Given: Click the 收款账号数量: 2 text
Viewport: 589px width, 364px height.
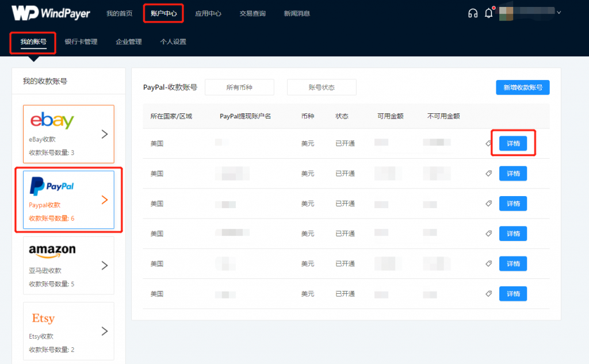Looking at the screenshot, I should 51,350.
